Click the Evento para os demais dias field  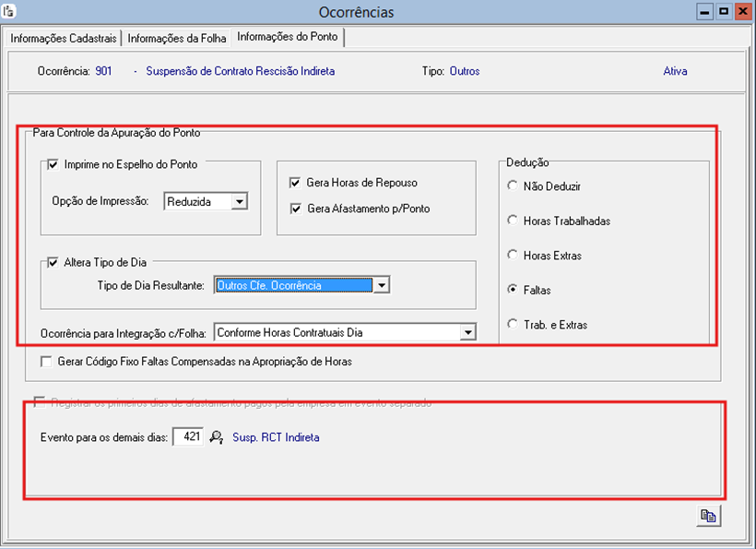pyautogui.click(x=187, y=438)
